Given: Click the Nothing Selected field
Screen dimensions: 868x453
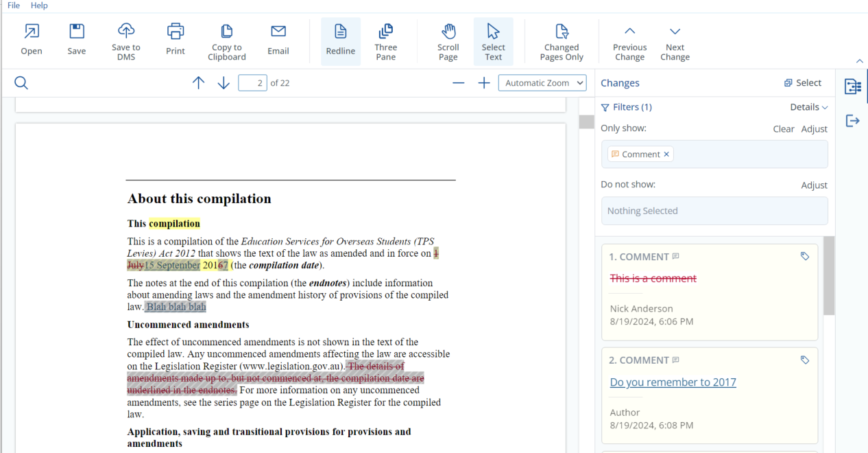Looking at the screenshot, I should [x=714, y=211].
